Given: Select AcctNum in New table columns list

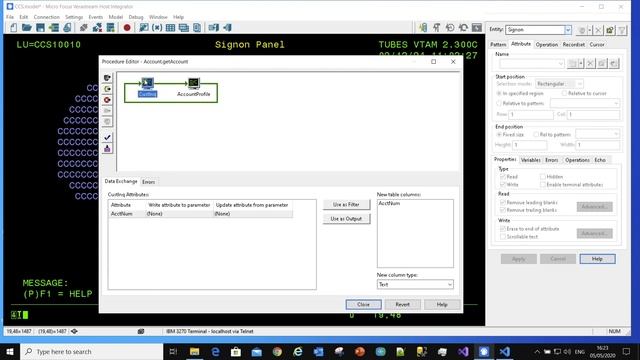Looking at the screenshot, I should (389, 203).
